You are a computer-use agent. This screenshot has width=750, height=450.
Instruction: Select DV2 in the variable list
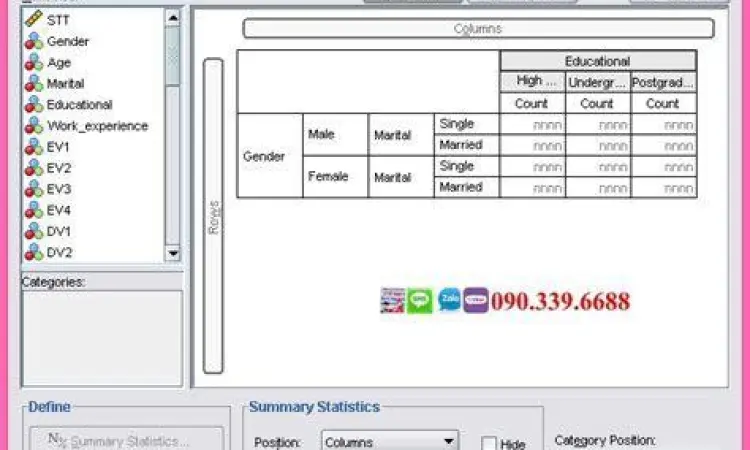point(59,252)
